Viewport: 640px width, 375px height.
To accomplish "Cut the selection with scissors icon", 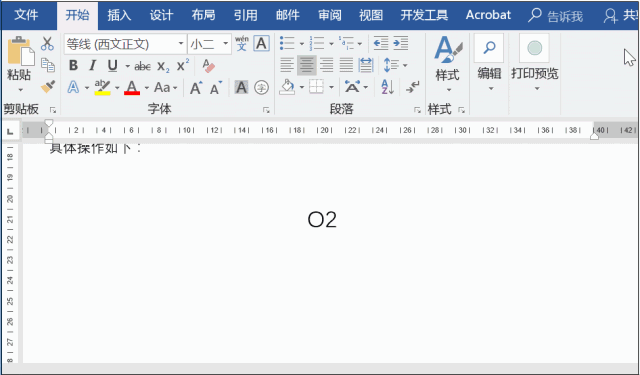I will pyautogui.click(x=47, y=43).
